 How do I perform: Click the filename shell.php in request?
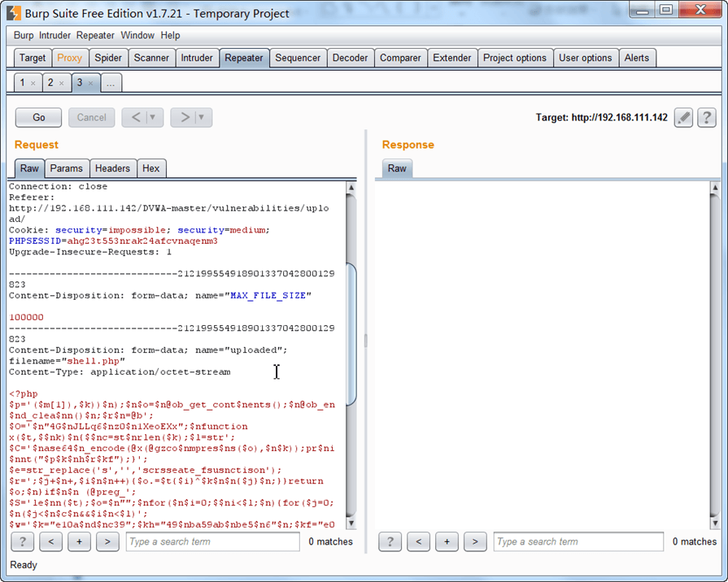[94, 361]
